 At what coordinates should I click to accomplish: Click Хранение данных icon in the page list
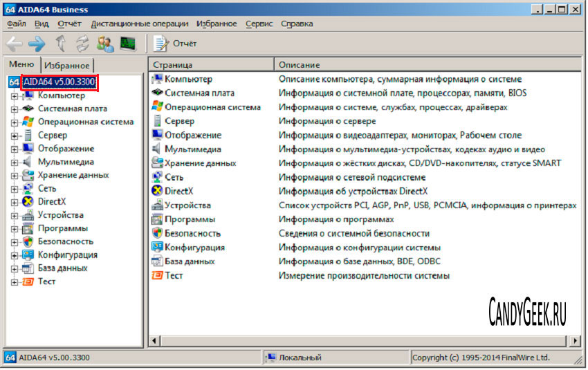click(x=157, y=163)
